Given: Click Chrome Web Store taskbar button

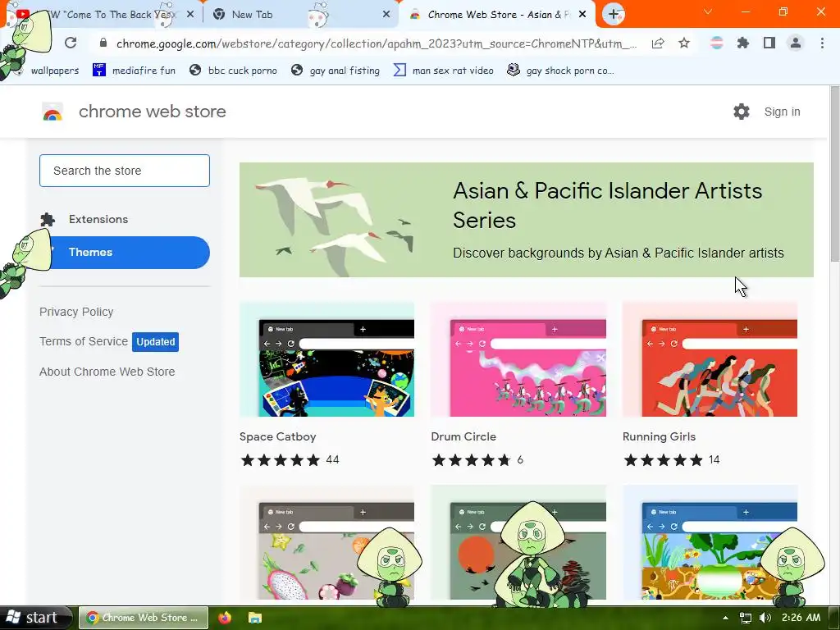Looking at the screenshot, I should pos(144,618).
